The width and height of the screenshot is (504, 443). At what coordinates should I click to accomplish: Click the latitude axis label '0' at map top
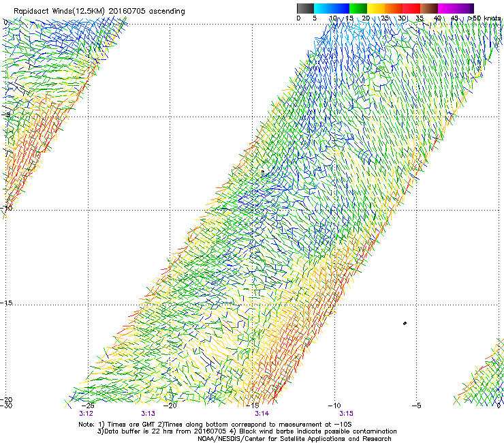(x=5, y=22)
